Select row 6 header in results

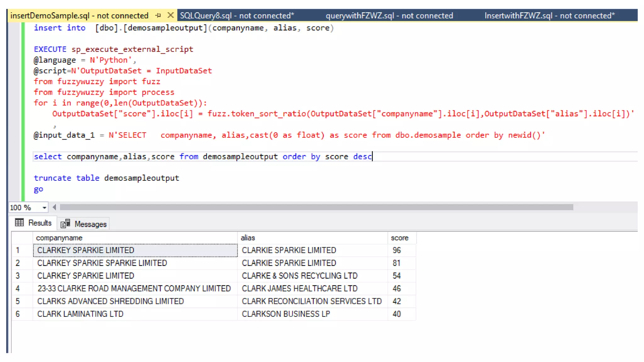[x=22, y=314]
